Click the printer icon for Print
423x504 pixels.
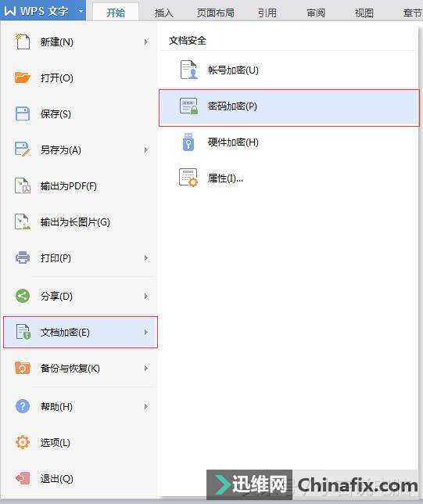22,257
